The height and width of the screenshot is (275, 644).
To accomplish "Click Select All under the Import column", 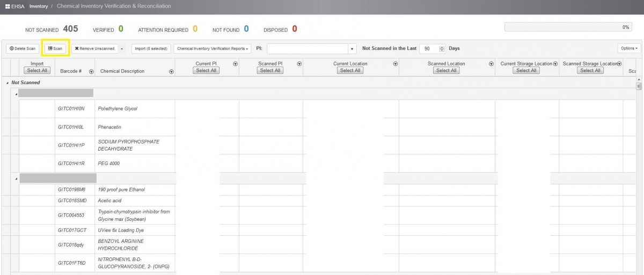I will (x=37, y=70).
